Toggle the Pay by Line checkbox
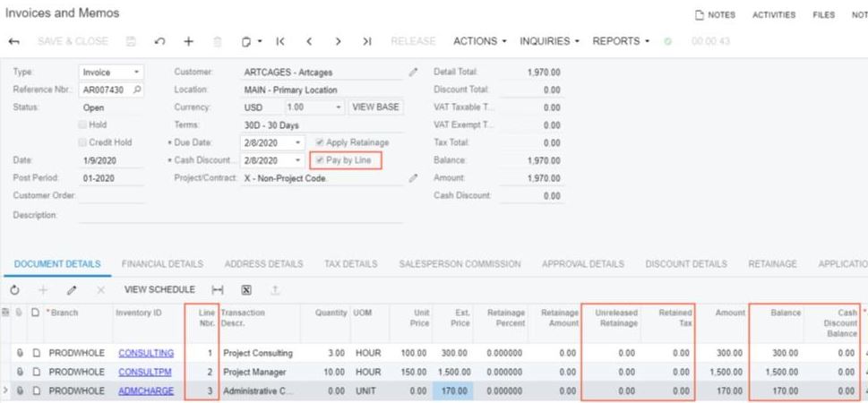The height and width of the screenshot is (403, 868). coord(320,160)
